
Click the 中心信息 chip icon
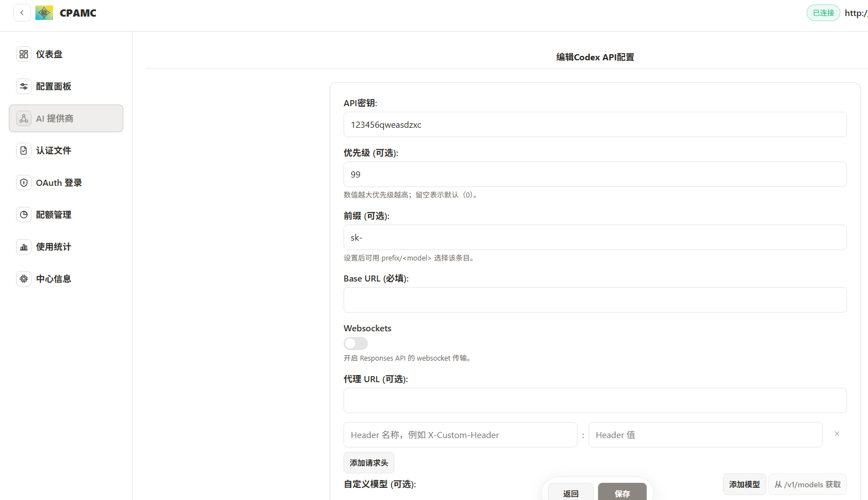[24, 279]
